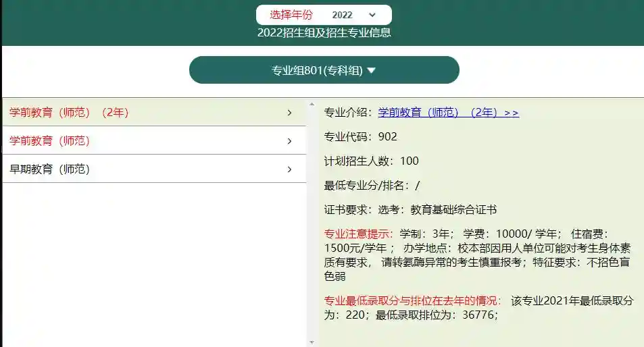Select the 学前教育（师范） list item
The image size is (644, 347).
coord(50,141)
